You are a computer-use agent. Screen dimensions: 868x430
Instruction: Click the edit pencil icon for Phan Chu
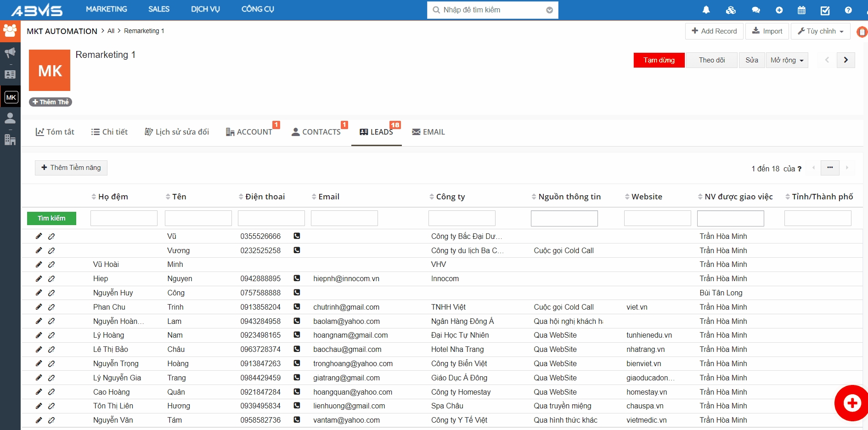39,307
